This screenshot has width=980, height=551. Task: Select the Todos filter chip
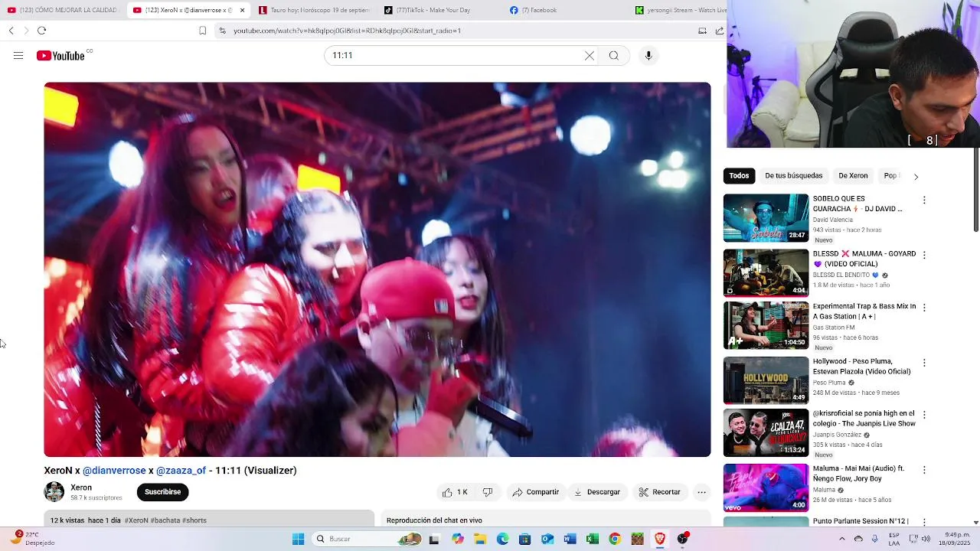point(739,176)
